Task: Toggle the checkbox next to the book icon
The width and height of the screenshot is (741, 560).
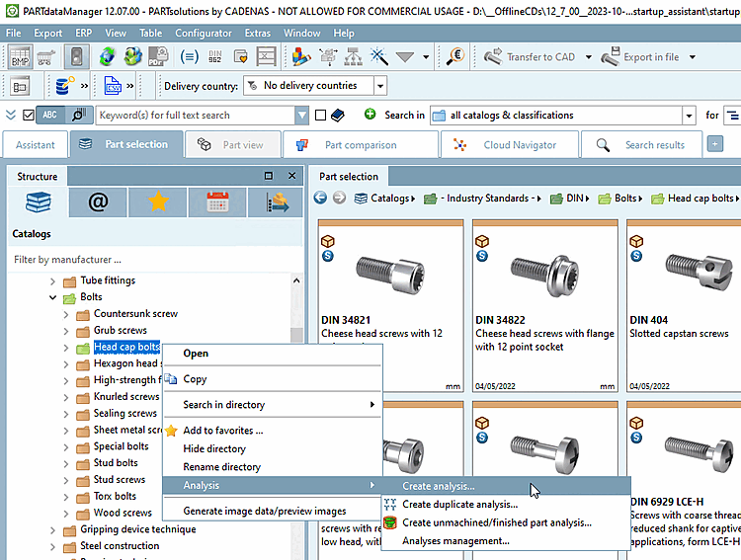Action: pyautogui.click(x=320, y=116)
